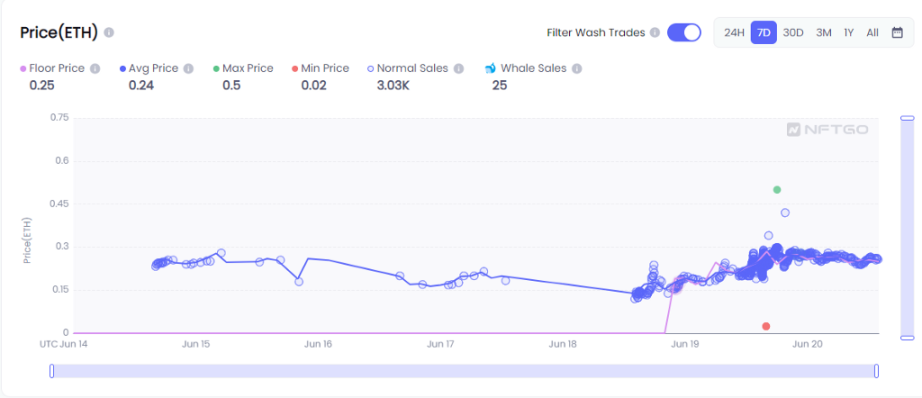
Task: Open the calendar date picker icon
Action: click(897, 32)
